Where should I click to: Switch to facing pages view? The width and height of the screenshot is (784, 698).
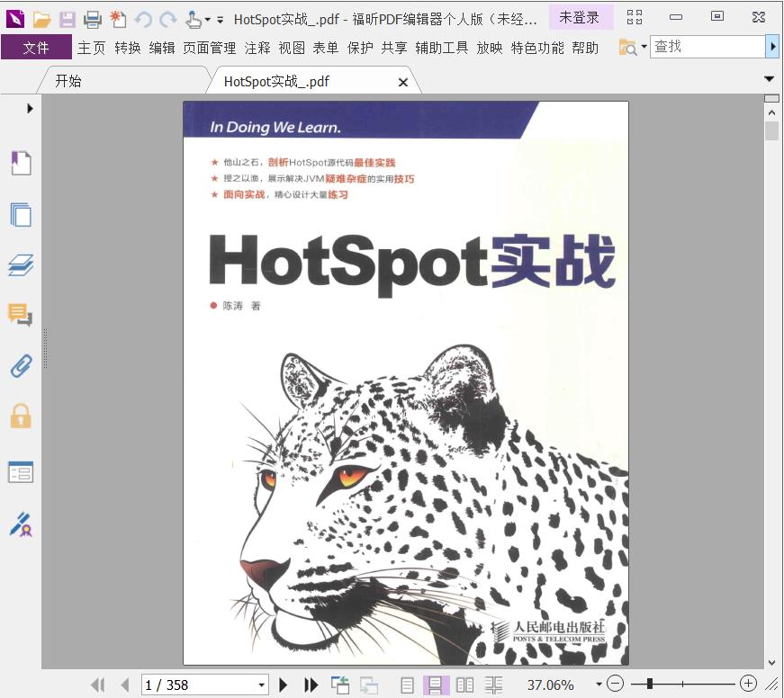click(x=464, y=685)
